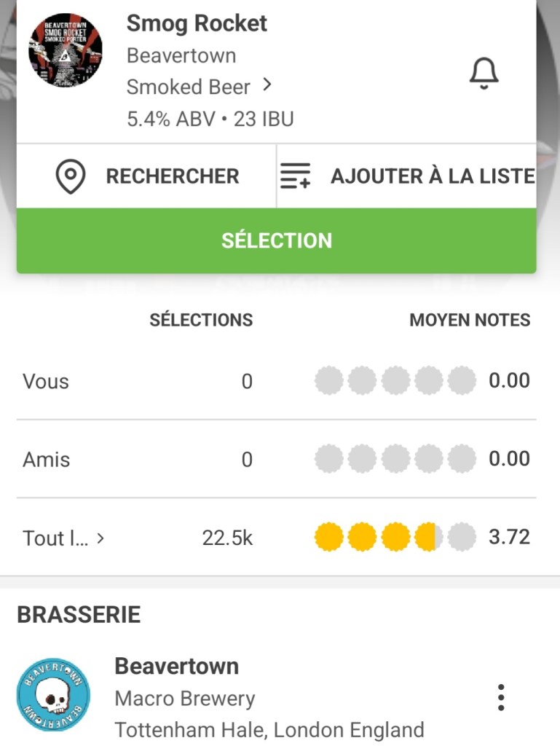Open the Beavertown link under Smog Rocket
This screenshot has width=560, height=746.
point(181,55)
